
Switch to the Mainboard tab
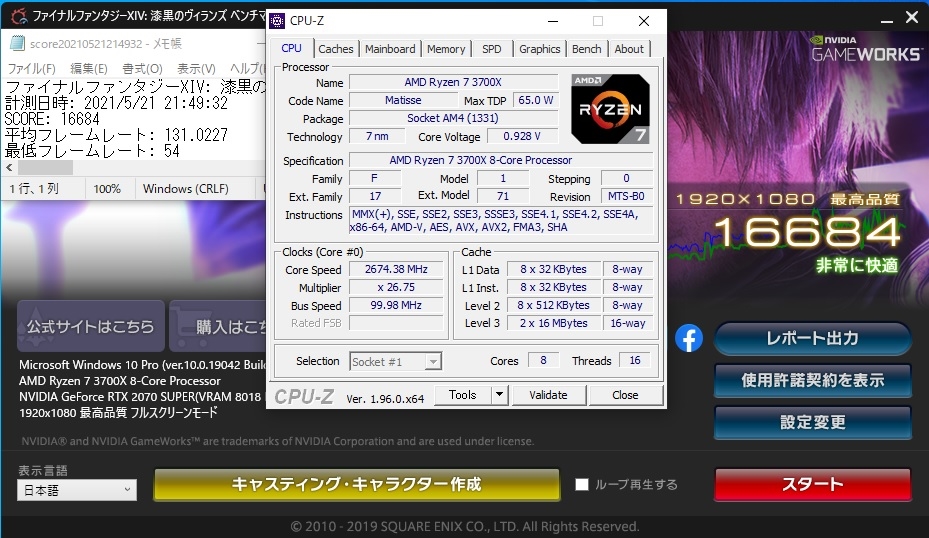tap(390, 49)
